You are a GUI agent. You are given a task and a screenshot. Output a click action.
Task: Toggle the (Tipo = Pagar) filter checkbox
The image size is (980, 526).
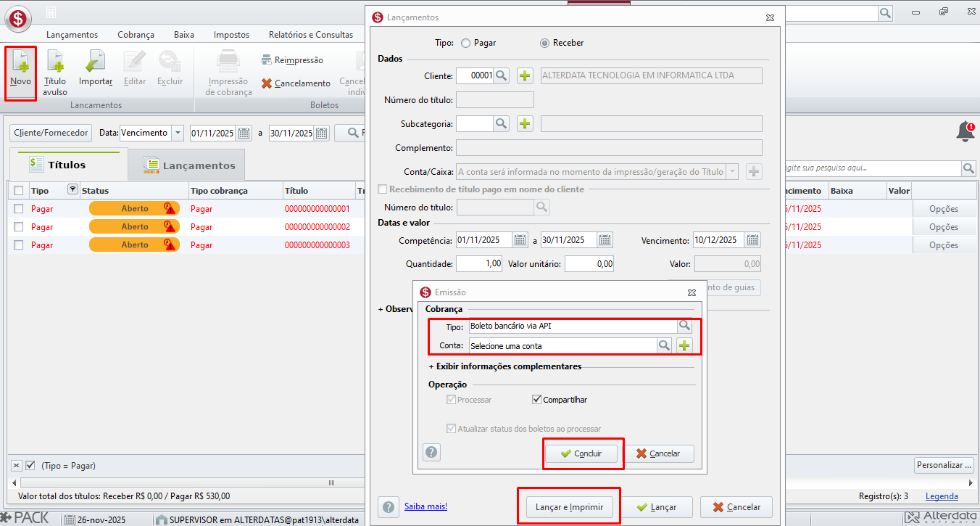click(30, 466)
